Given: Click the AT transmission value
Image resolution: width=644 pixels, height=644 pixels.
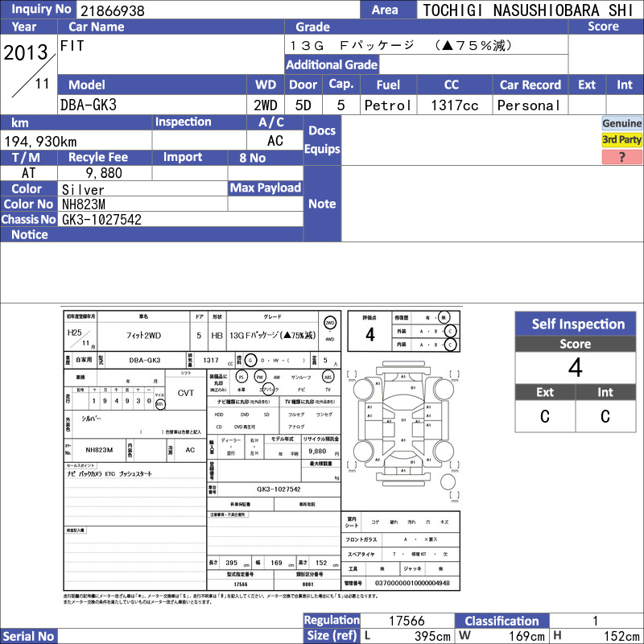Looking at the screenshot, I should point(29,173).
